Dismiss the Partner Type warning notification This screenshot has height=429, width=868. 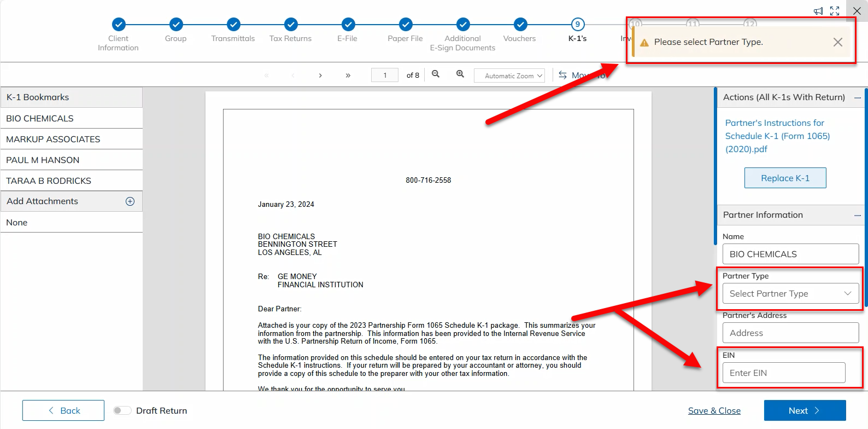(837, 42)
